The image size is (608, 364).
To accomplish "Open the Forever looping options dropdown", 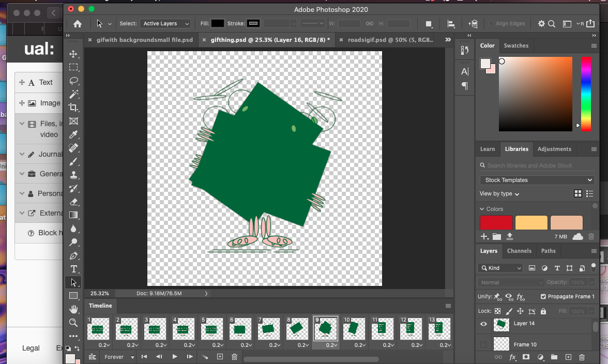I will tap(119, 357).
